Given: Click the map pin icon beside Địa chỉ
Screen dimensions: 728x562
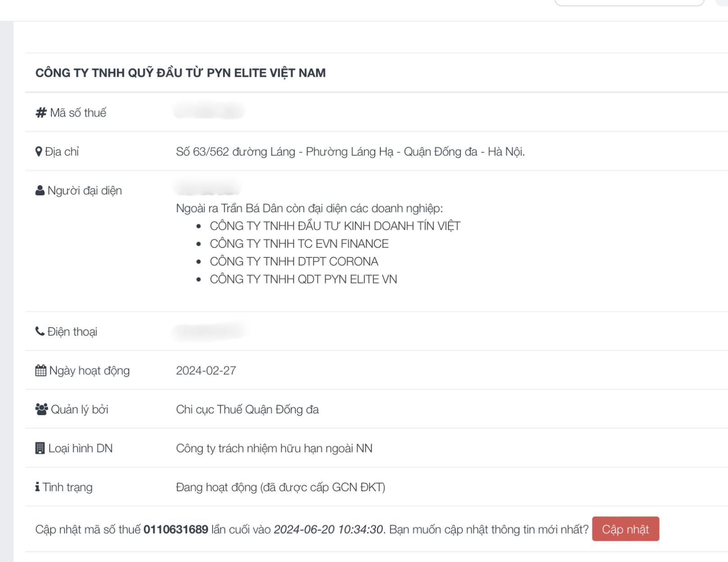Looking at the screenshot, I should (39, 152).
